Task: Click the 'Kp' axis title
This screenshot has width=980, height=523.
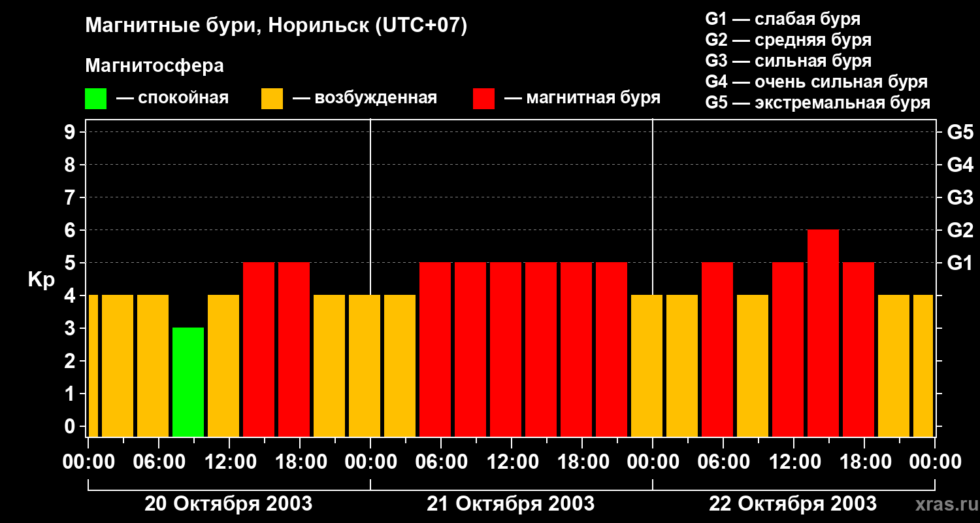Action: point(41,280)
